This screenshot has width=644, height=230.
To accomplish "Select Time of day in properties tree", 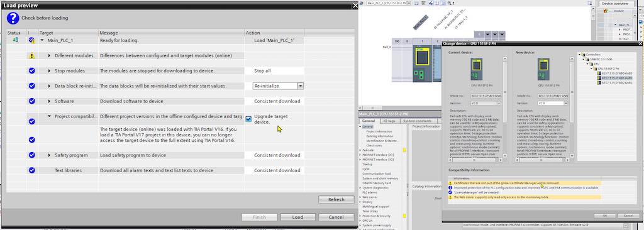I will tap(370, 211).
